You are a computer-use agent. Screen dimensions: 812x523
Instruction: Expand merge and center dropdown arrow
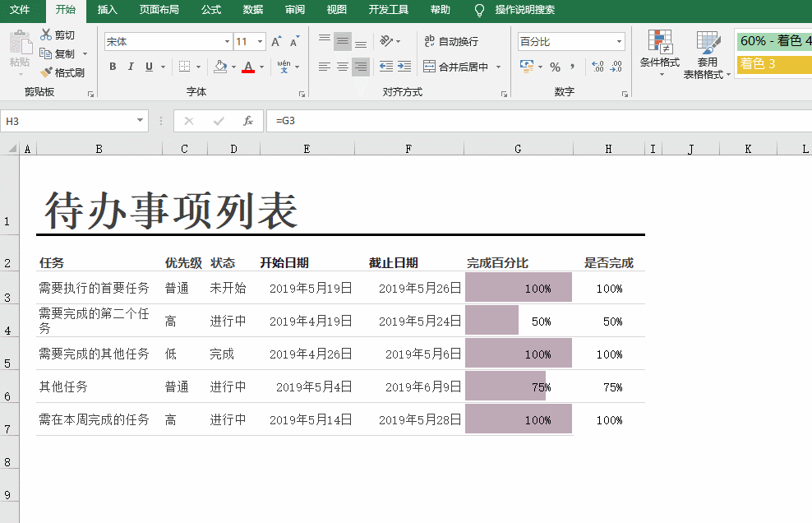point(499,67)
